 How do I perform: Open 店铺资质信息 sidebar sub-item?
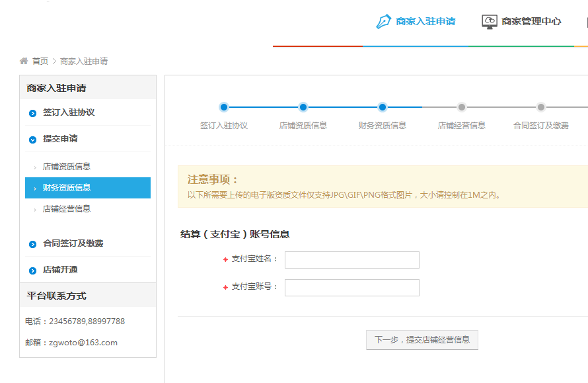(x=66, y=166)
